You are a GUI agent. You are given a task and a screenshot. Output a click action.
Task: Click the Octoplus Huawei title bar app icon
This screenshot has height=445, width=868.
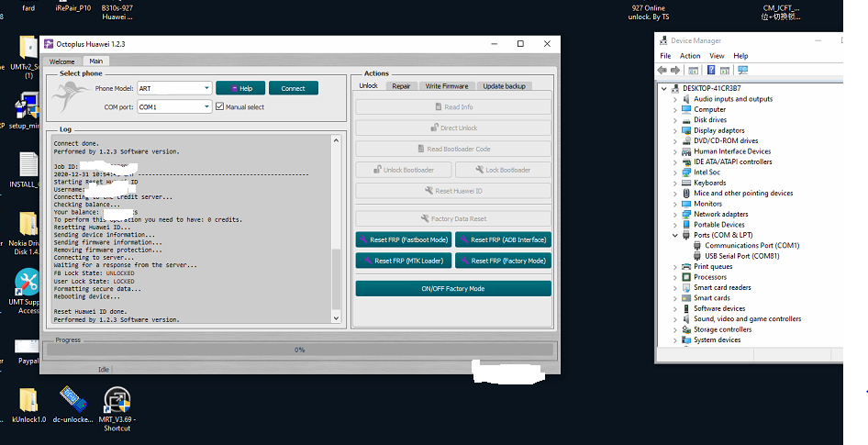coord(49,44)
